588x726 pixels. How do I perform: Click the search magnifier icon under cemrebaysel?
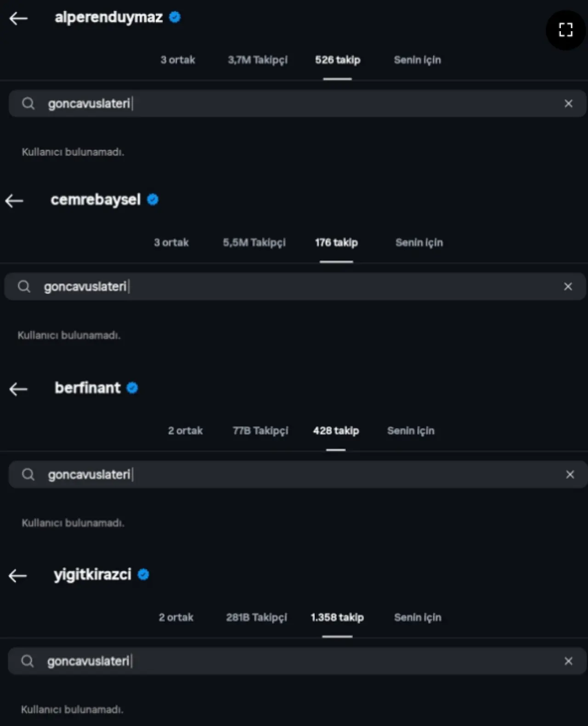(x=24, y=287)
